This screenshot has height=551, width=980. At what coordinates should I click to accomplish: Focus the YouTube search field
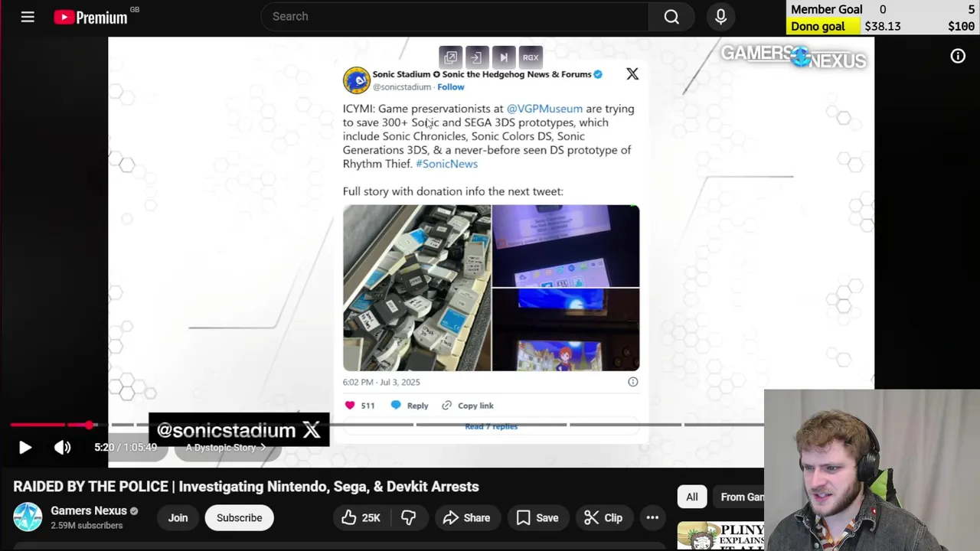click(455, 16)
